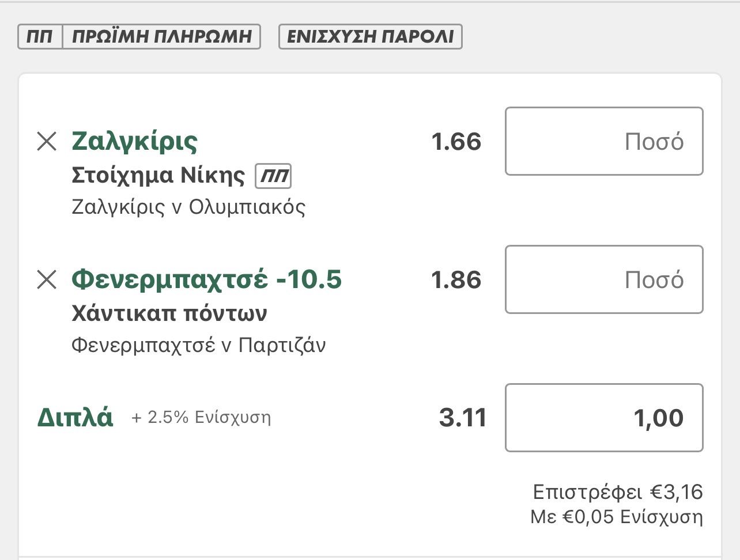Remove the Φενερμπαχτσέ -10.5 selection with its X
The width and height of the screenshot is (740, 560).
click(x=47, y=279)
